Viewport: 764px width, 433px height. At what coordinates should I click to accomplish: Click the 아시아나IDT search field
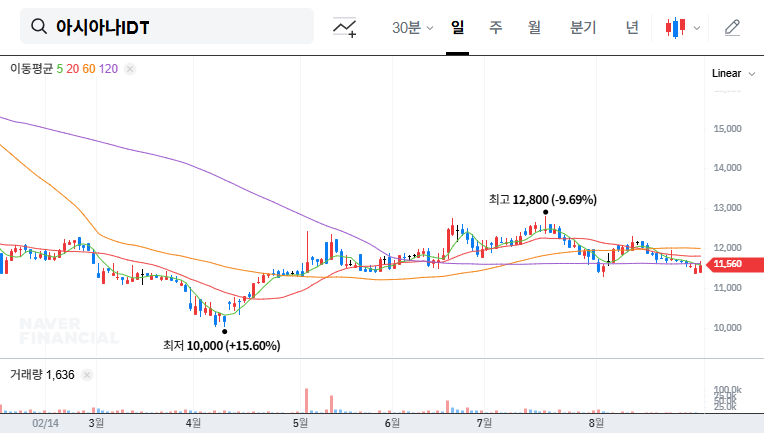pos(167,26)
